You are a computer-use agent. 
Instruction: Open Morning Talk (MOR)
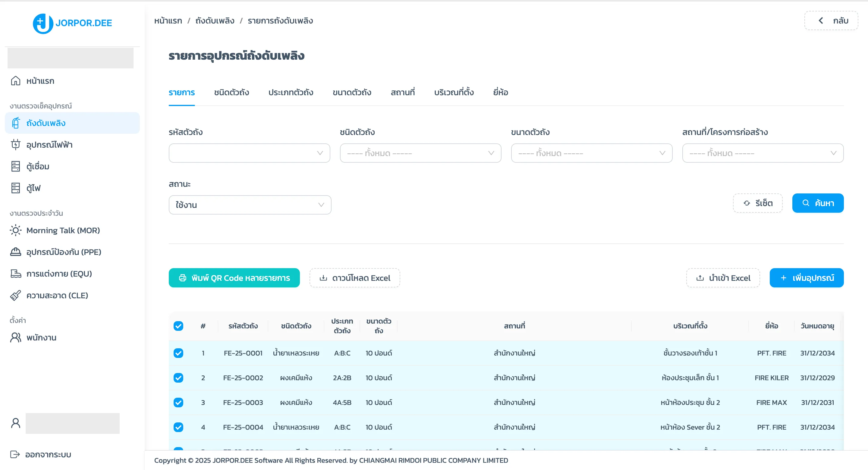tap(63, 230)
